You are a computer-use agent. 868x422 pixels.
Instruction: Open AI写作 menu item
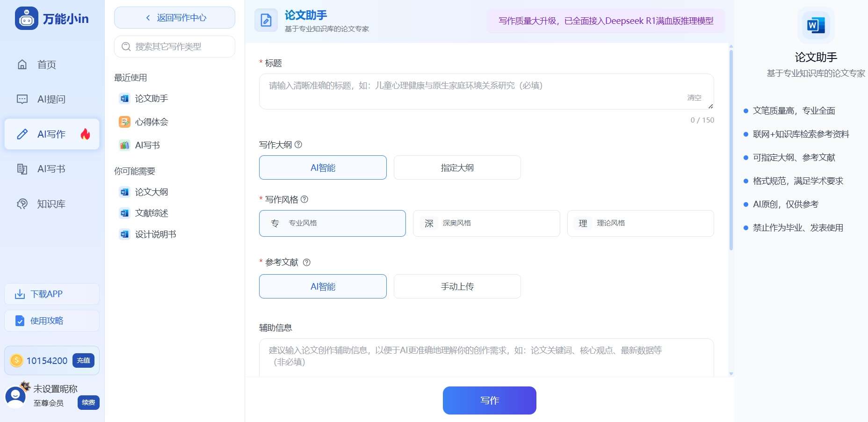(x=52, y=134)
